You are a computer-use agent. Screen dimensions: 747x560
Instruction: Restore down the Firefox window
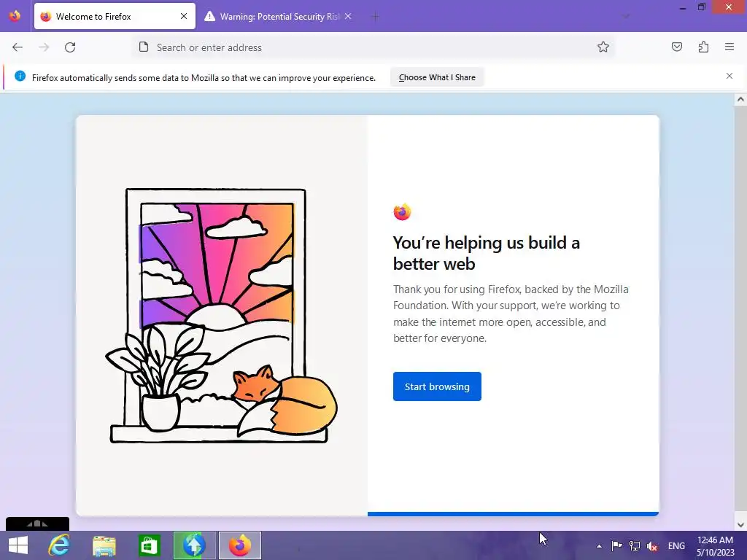(x=701, y=7)
